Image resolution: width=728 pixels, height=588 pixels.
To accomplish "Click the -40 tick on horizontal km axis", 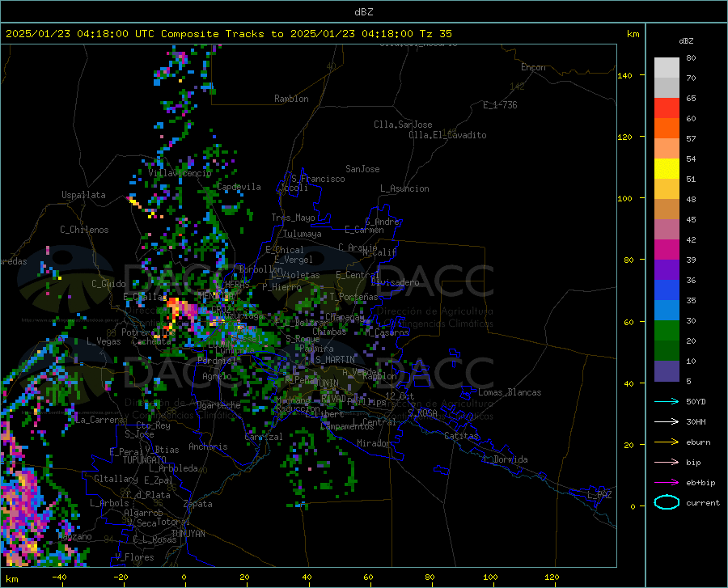I will [59, 577].
